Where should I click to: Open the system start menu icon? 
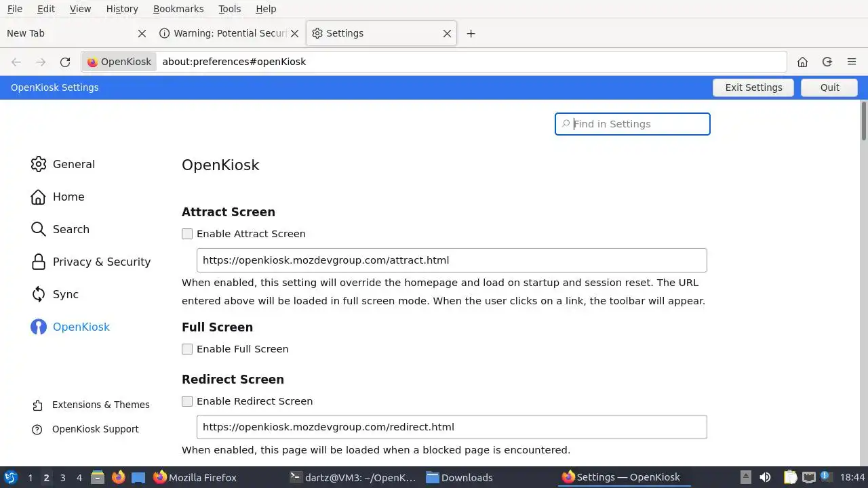(x=10, y=477)
